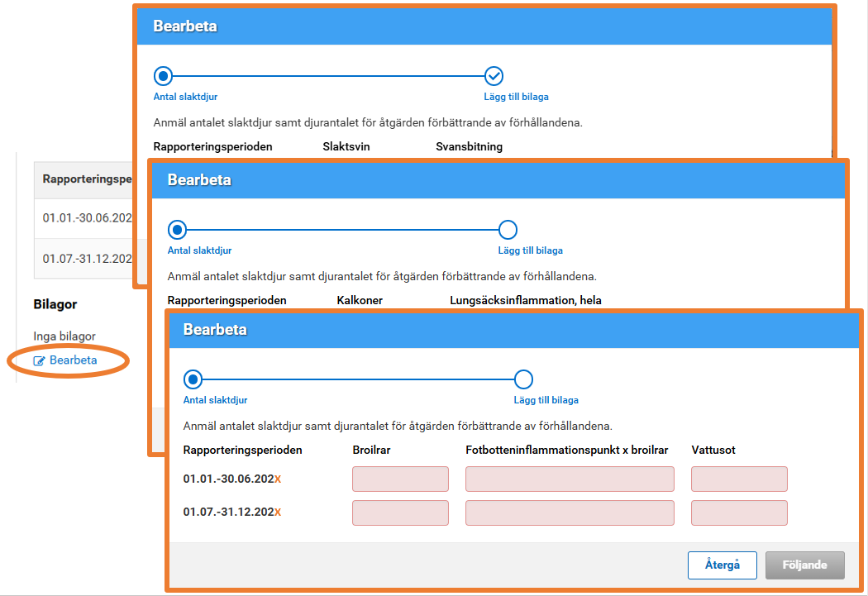Screen dimensions: 868x596
Task: Click the pencil edit icon beside Bearbeta
Action: 39,361
